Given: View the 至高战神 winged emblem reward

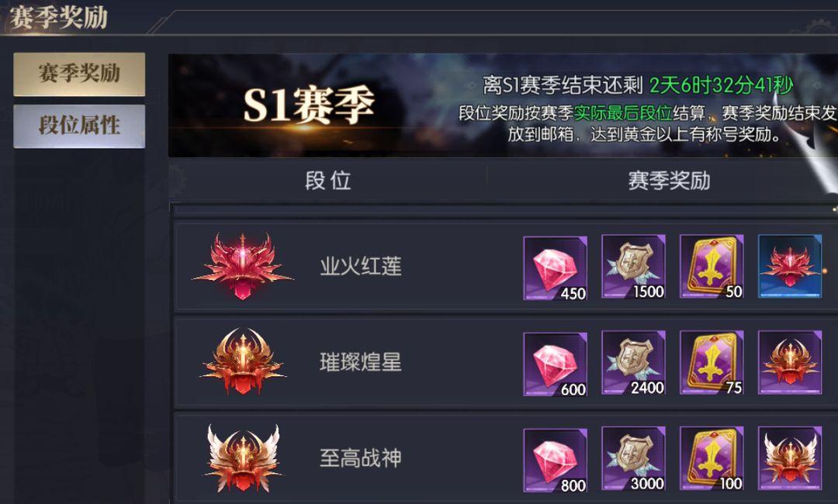Looking at the screenshot, I should (x=790, y=458).
